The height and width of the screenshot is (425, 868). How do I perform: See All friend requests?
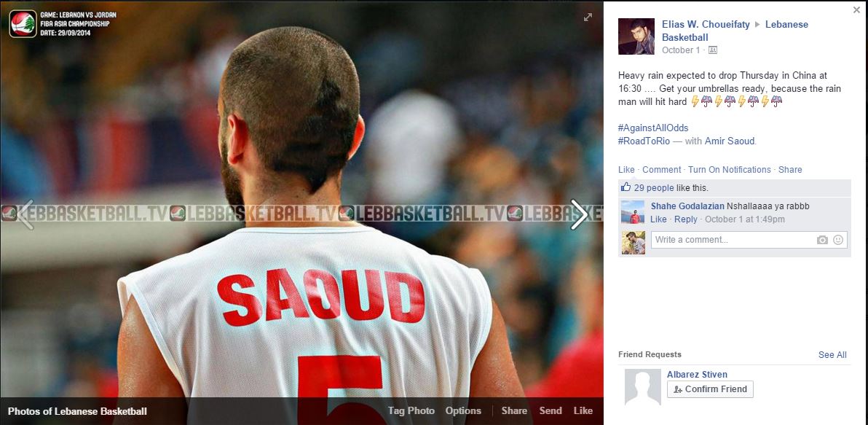[x=832, y=354]
